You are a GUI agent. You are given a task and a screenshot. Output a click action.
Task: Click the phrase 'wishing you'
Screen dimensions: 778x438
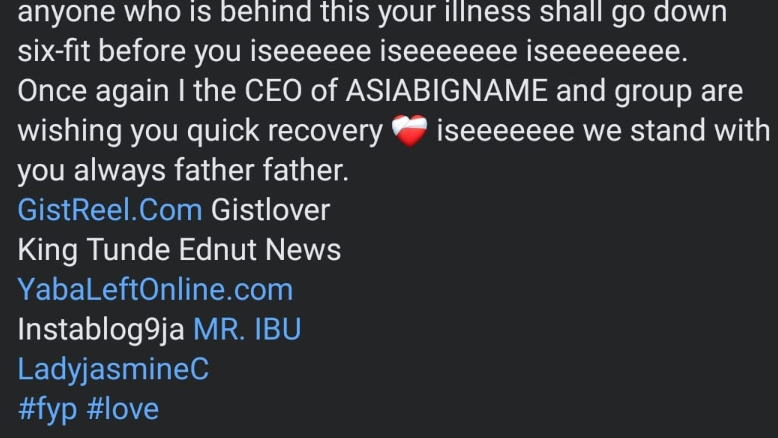click(x=98, y=131)
